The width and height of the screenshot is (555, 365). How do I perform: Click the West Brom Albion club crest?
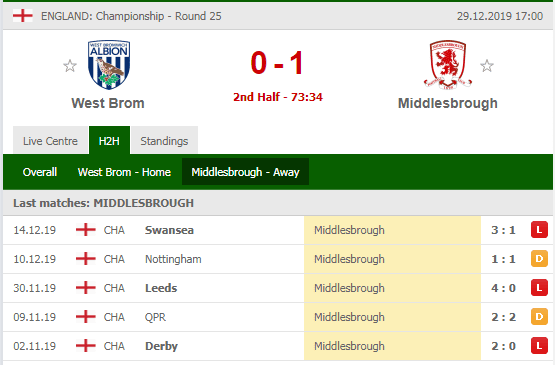pyautogui.click(x=109, y=64)
